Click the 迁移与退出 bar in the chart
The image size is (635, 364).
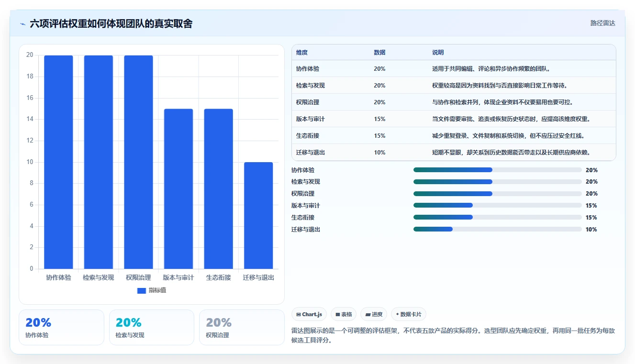pyautogui.click(x=258, y=216)
